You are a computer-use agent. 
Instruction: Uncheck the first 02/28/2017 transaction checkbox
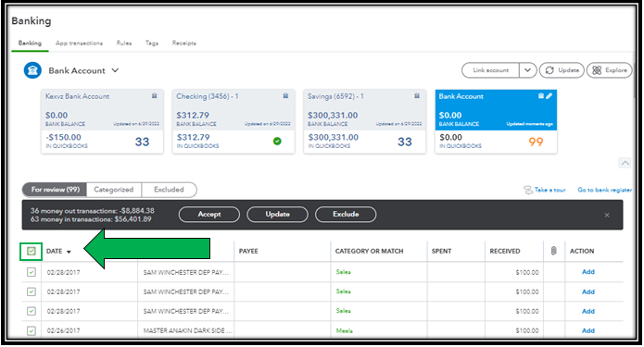click(32, 272)
